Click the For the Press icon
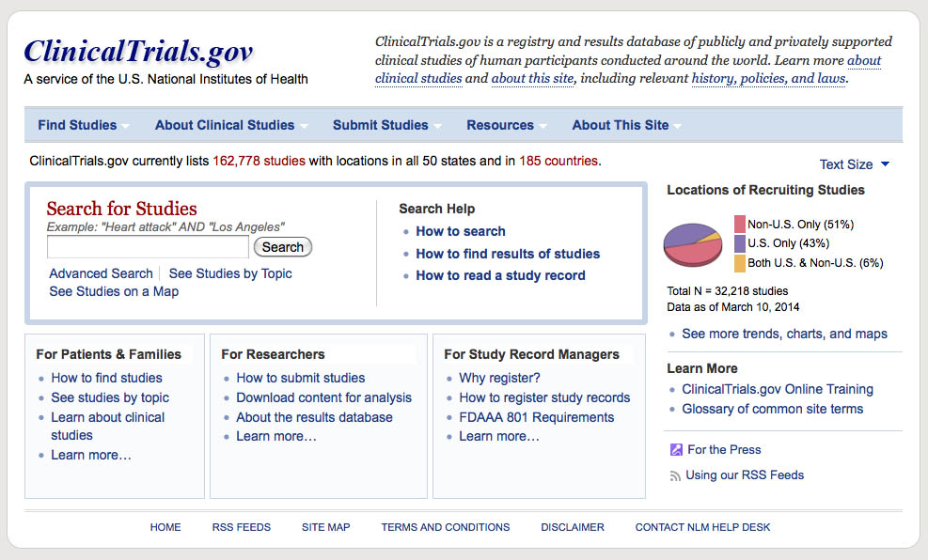The height and width of the screenshot is (560, 928). pos(675,450)
